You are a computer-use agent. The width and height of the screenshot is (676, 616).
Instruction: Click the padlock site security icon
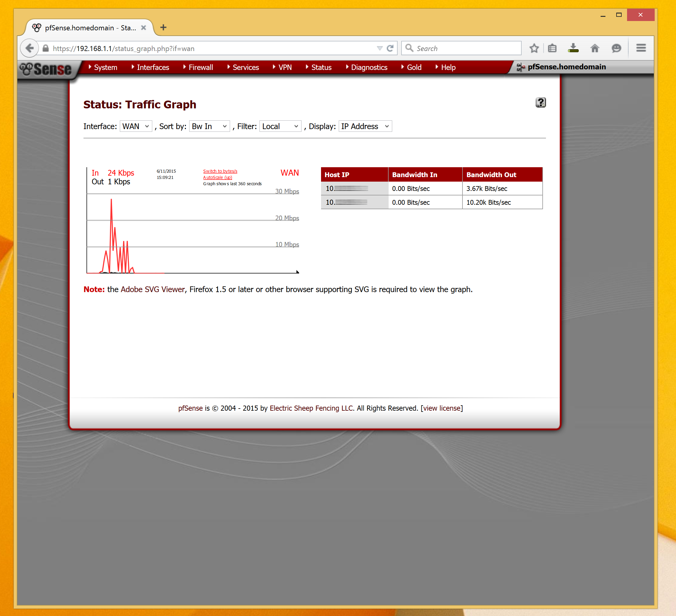[x=46, y=48]
